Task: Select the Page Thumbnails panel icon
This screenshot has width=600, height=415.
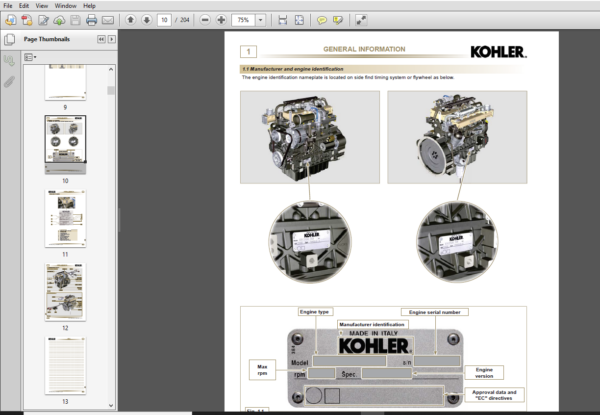Action: pyautogui.click(x=10, y=39)
